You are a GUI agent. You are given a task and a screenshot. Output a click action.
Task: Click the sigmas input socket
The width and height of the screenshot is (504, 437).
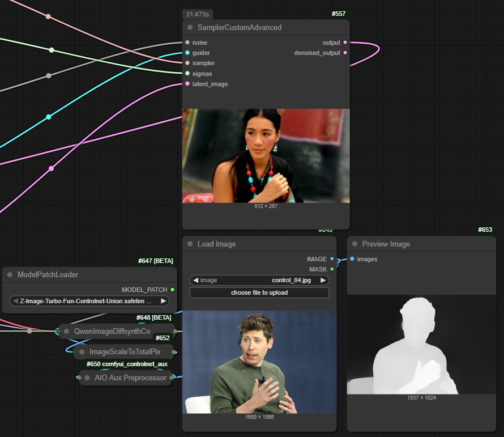pyautogui.click(x=187, y=73)
